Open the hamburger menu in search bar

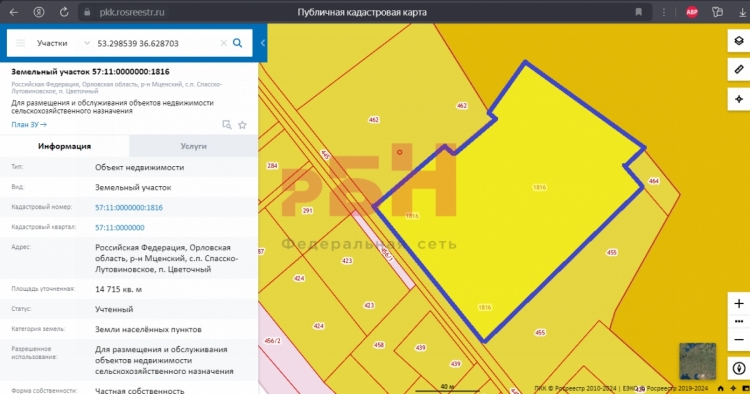[21, 43]
